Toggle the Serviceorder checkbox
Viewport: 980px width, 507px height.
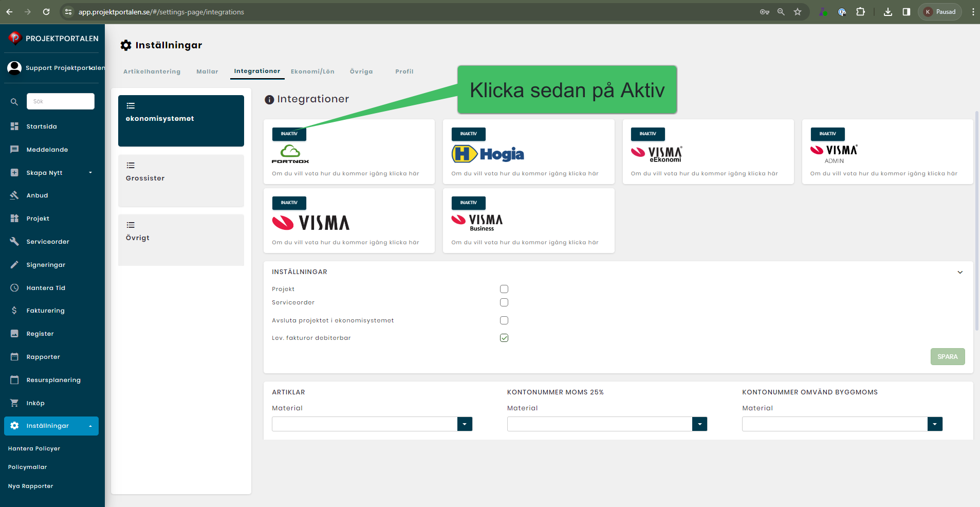click(x=504, y=302)
